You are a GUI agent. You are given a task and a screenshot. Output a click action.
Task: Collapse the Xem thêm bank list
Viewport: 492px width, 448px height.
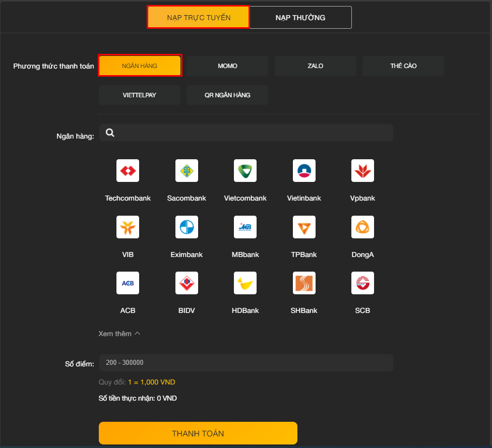[119, 334]
